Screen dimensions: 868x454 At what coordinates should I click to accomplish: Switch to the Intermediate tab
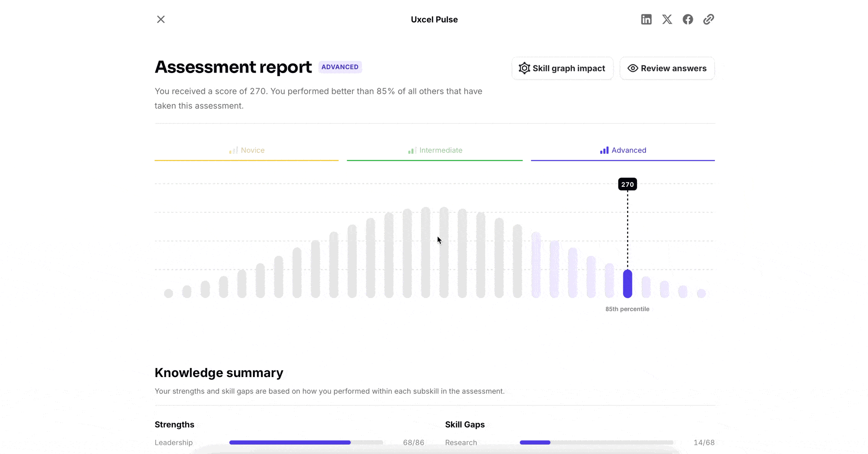pyautogui.click(x=435, y=150)
